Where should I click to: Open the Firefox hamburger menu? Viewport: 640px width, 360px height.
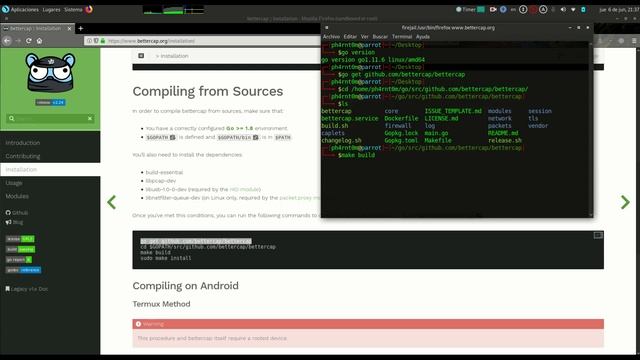tap(634, 40)
